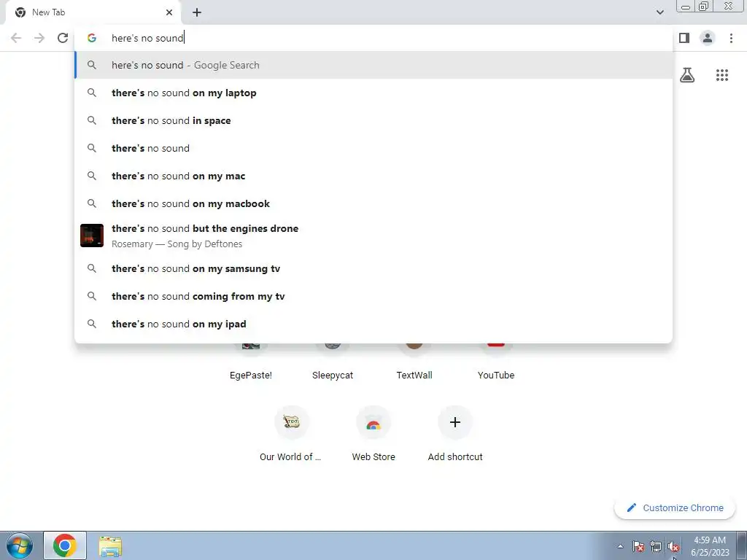Open the Web Store shortcut icon
The width and height of the screenshot is (747, 560).
[373, 422]
